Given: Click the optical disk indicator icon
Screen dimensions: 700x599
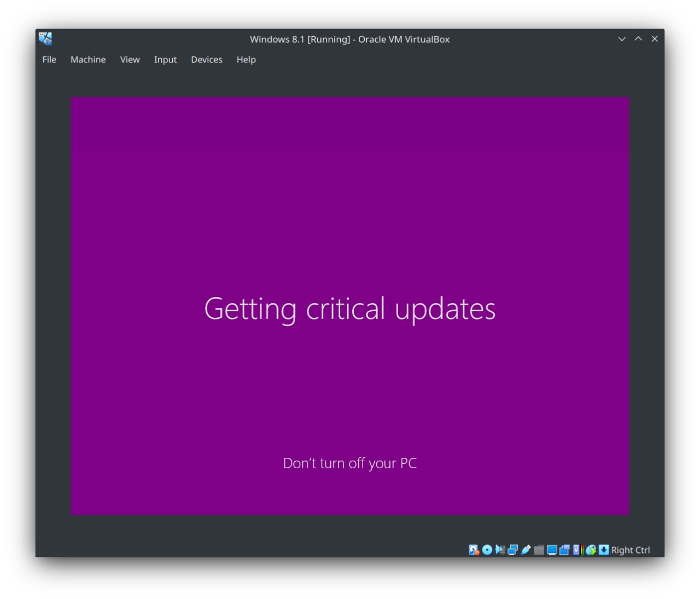Looking at the screenshot, I should click(487, 550).
